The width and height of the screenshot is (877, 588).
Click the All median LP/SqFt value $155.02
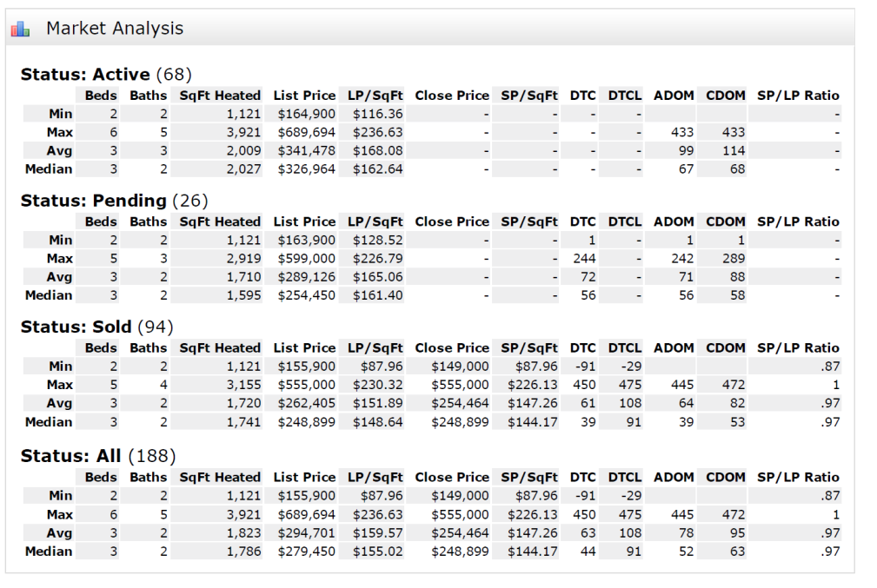[377, 552]
